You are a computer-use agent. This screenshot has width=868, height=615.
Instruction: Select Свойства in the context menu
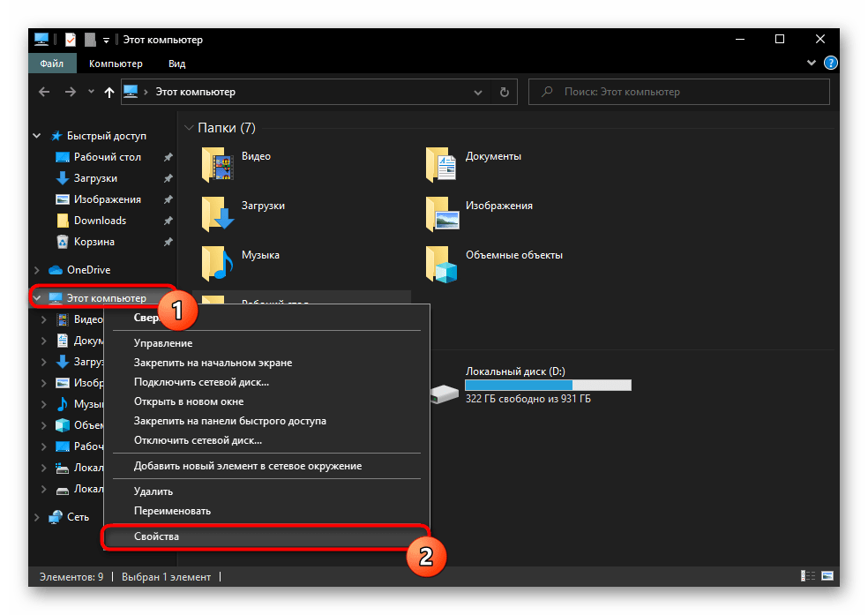point(157,536)
